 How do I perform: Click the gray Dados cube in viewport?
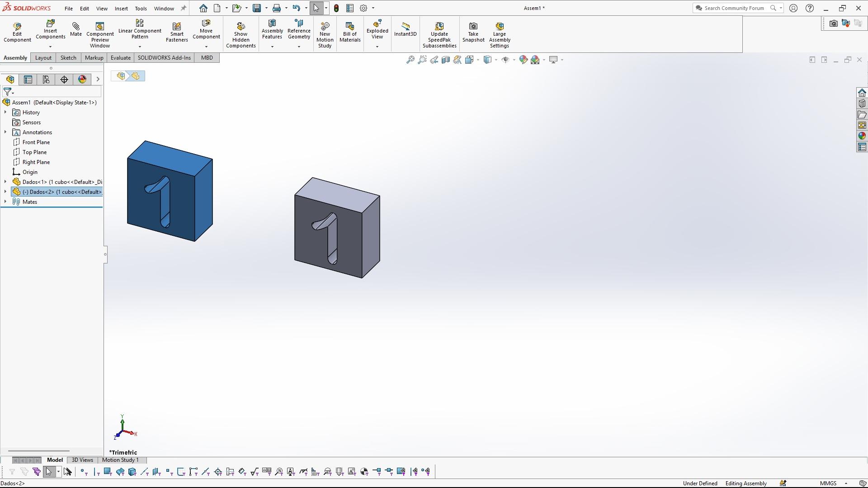(337, 228)
